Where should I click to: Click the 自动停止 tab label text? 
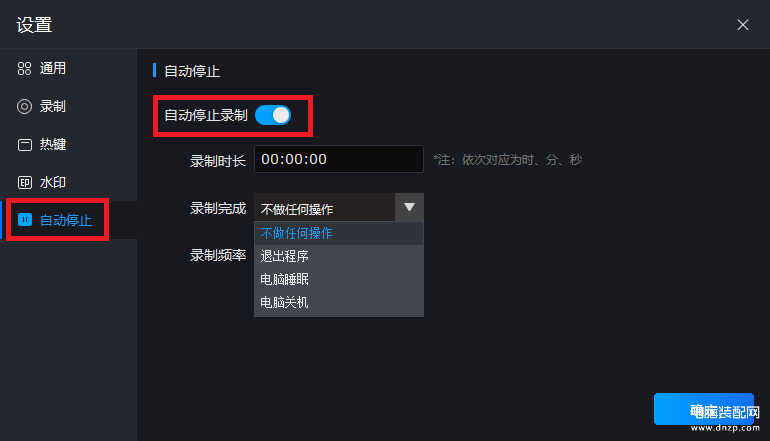click(x=66, y=220)
